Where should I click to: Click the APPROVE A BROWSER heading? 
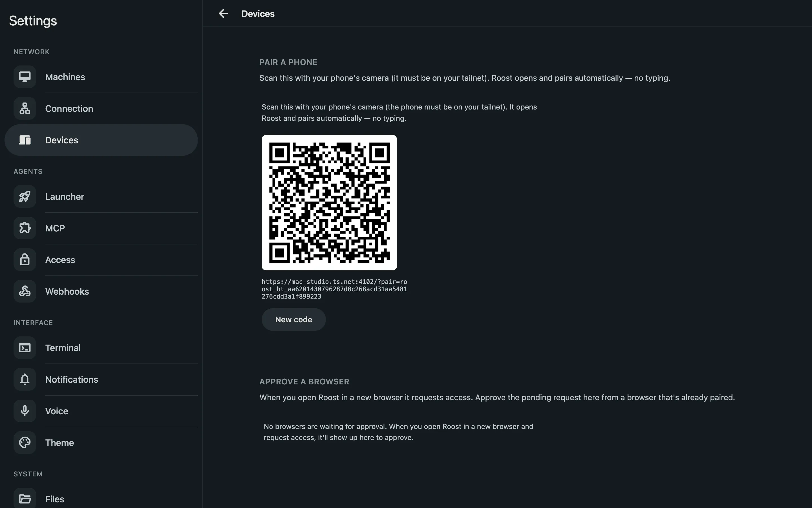[304, 382]
